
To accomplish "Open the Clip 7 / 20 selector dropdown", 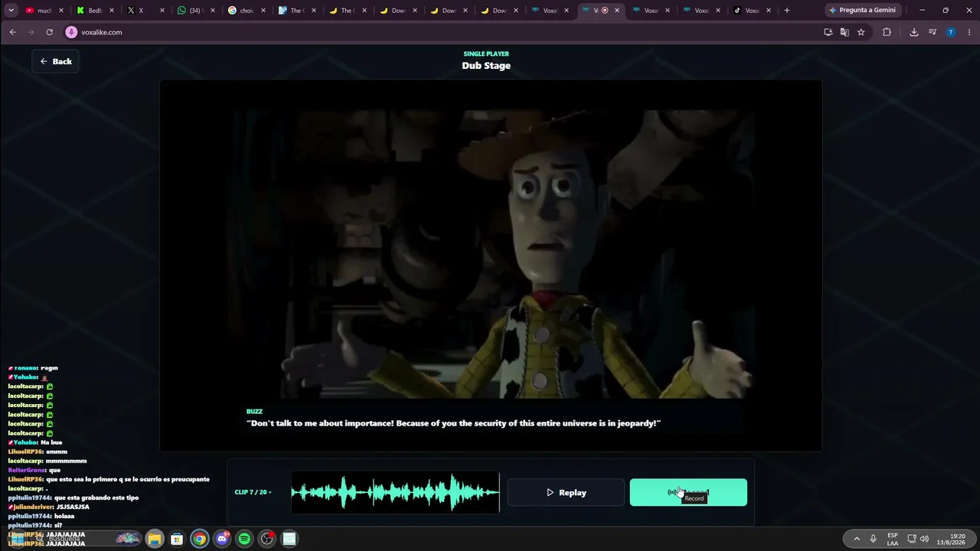I will click(253, 492).
